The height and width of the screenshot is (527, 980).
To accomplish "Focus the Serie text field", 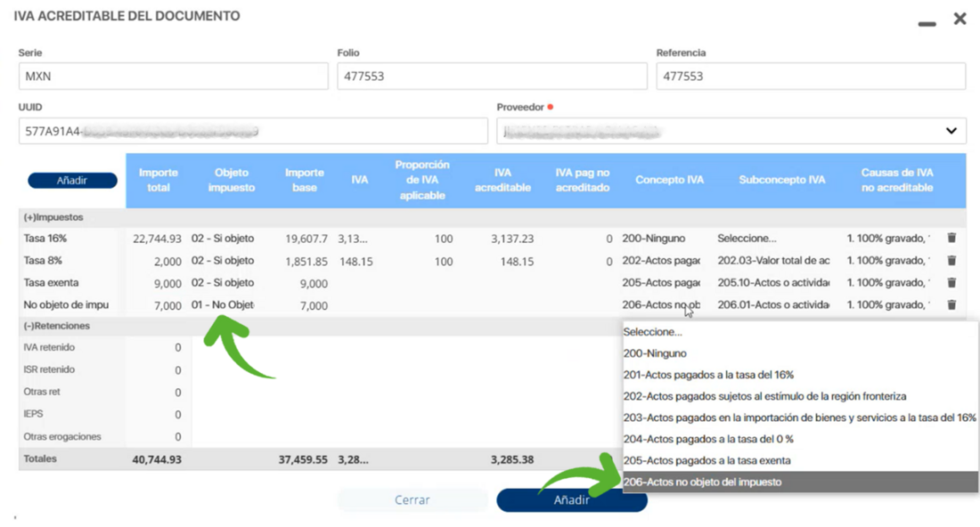I will [x=173, y=77].
